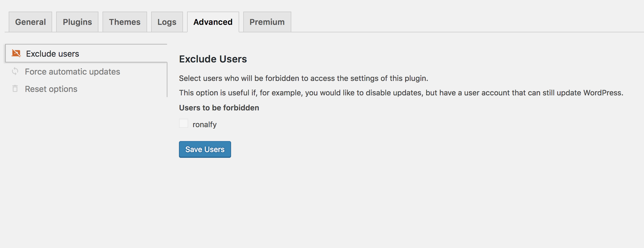Screen dimensions: 644x248
Task: Tick the ronalfy user checkbox
Action: (x=184, y=123)
